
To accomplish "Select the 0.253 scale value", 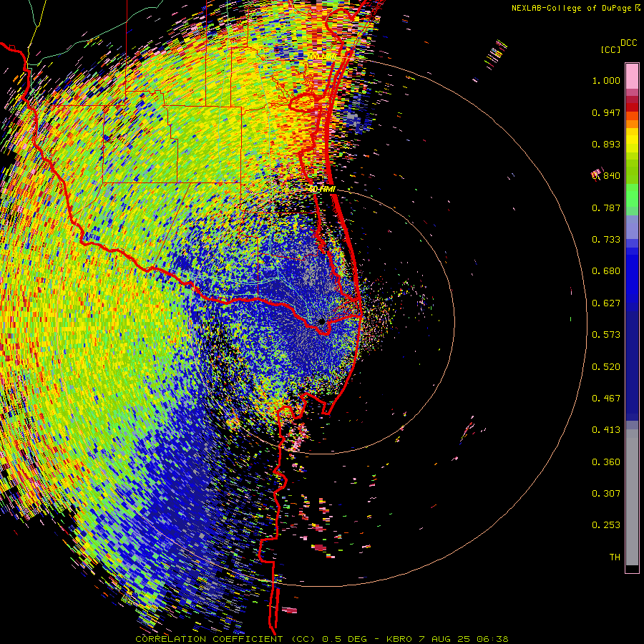I will (606, 525).
